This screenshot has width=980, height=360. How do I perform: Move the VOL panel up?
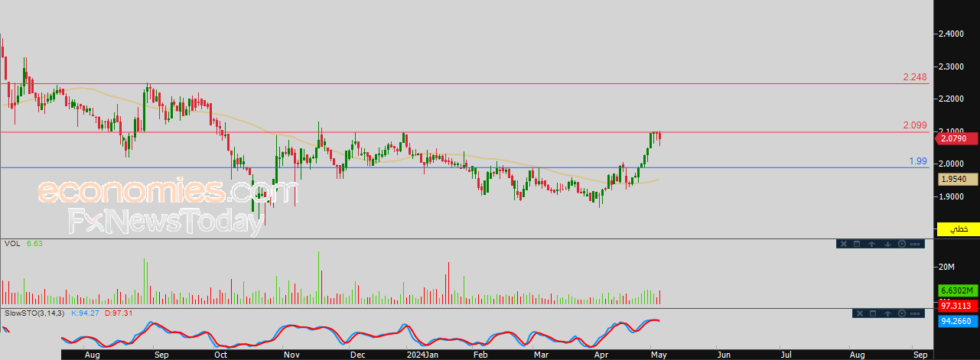coord(872,244)
